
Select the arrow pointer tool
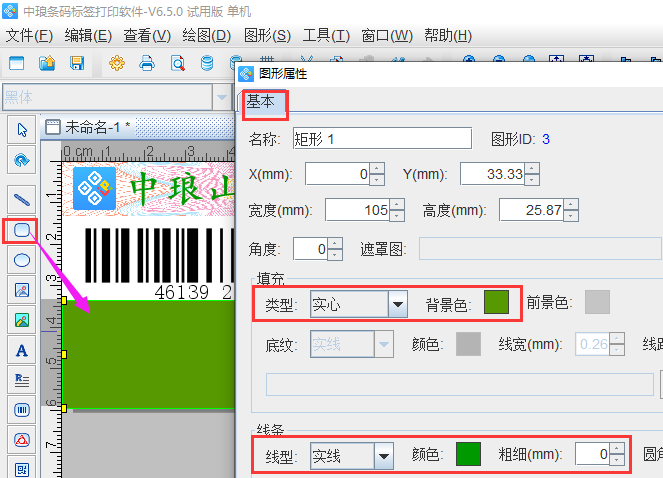click(x=22, y=129)
